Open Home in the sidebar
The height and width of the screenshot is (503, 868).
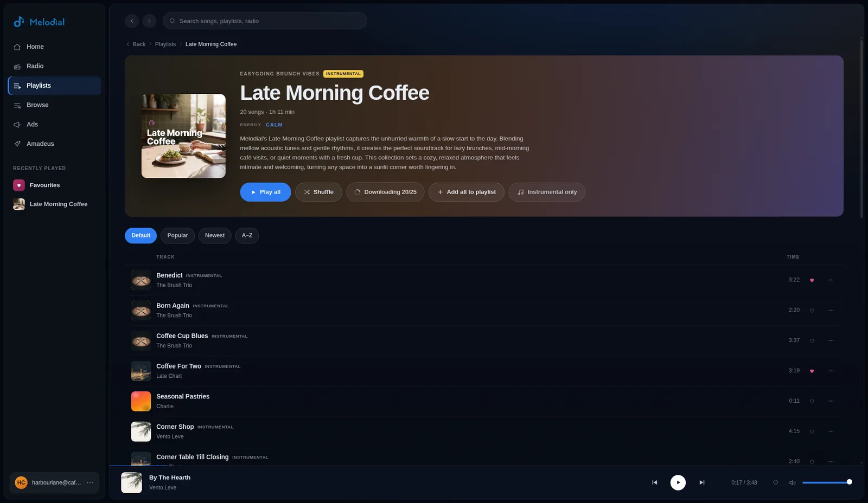(x=54, y=47)
